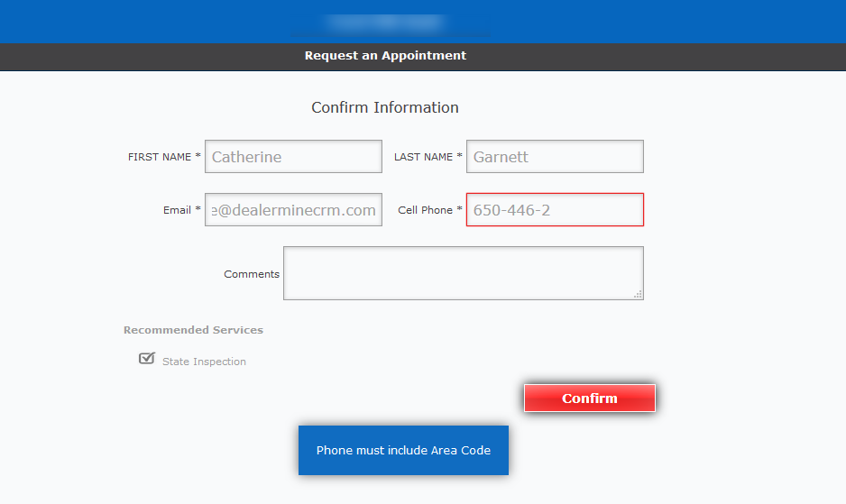Click the Last Name field containing Garnett
The height and width of the screenshot is (504, 846).
(555, 157)
